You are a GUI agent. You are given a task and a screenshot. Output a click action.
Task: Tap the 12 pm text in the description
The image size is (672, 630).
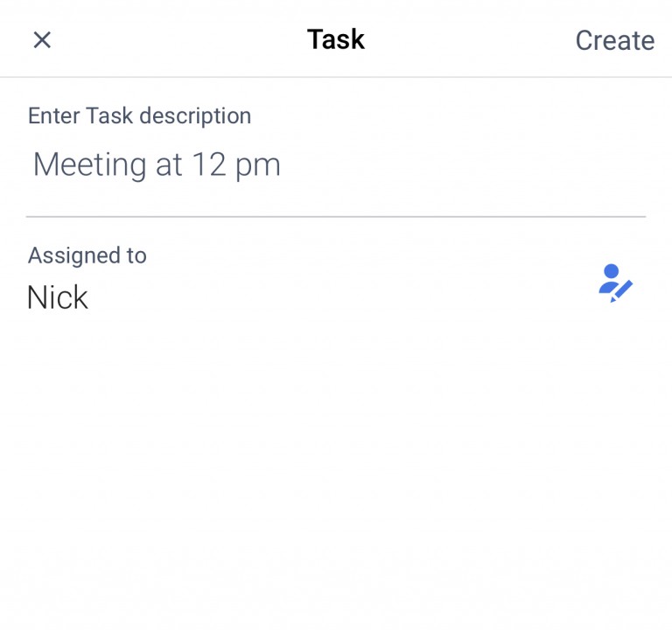click(x=236, y=164)
